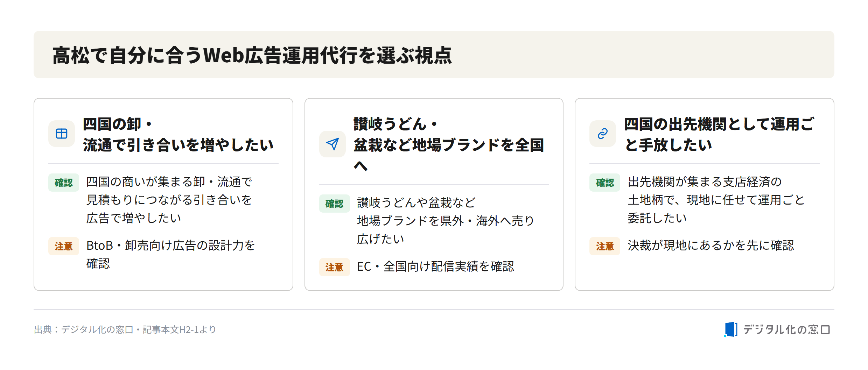Click the paper plane send icon
The width and height of the screenshot is (868, 370).
tap(332, 144)
